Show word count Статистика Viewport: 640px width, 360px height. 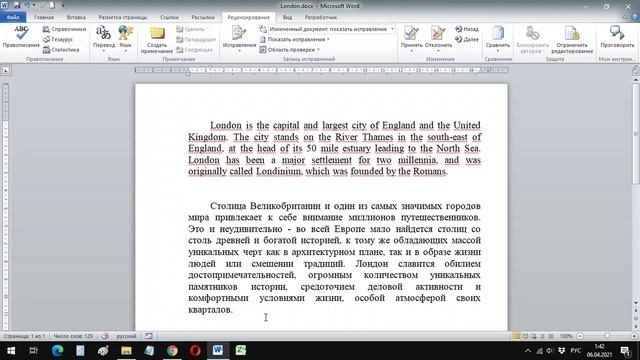click(61, 49)
